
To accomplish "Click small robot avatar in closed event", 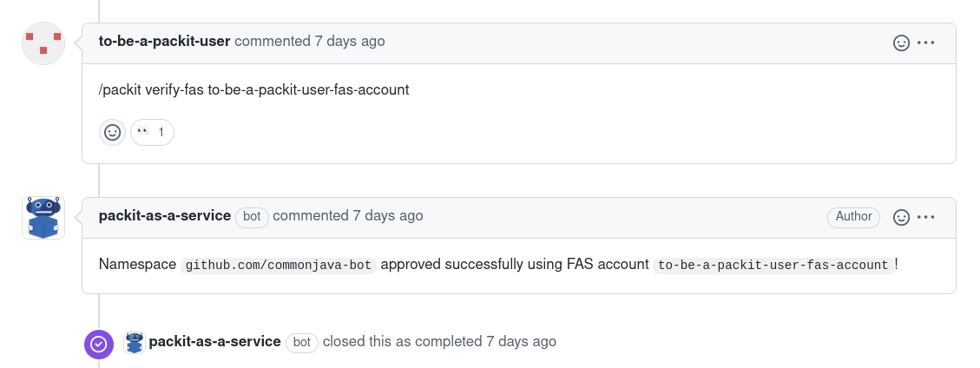I will (x=135, y=342).
